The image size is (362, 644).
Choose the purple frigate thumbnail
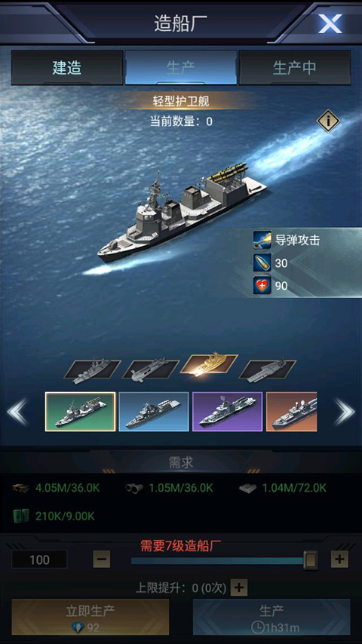tap(227, 412)
